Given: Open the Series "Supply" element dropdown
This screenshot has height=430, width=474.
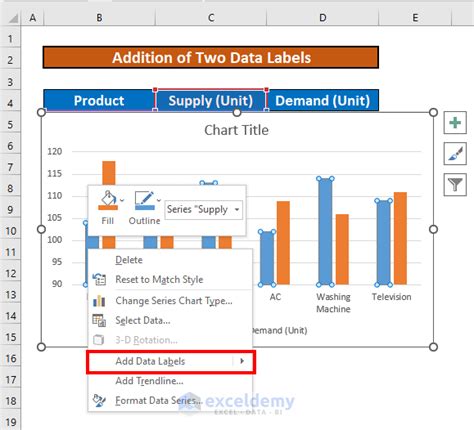Looking at the screenshot, I should (204, 210).
